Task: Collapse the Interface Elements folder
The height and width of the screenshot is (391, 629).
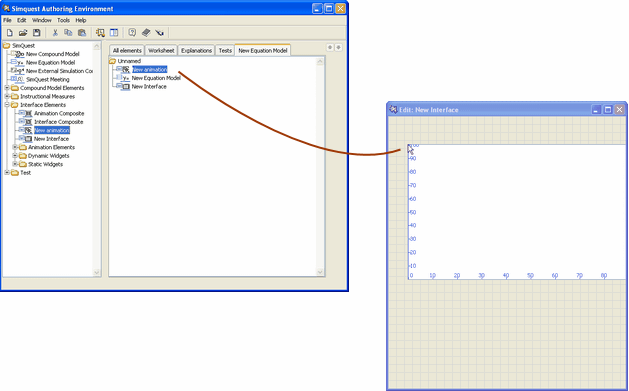Action: [x=7, y=105]
